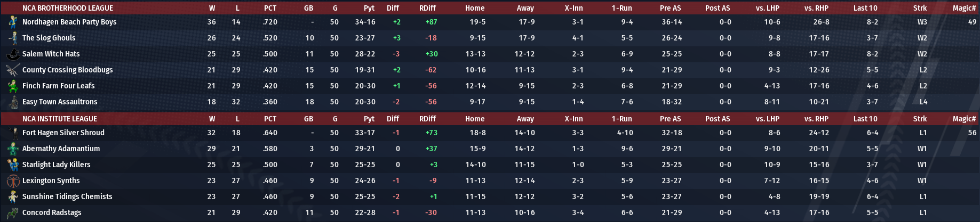Open Sunshine Tidings Chemists team link
Screen dimensions: 980x222
[x=67, y=196]
